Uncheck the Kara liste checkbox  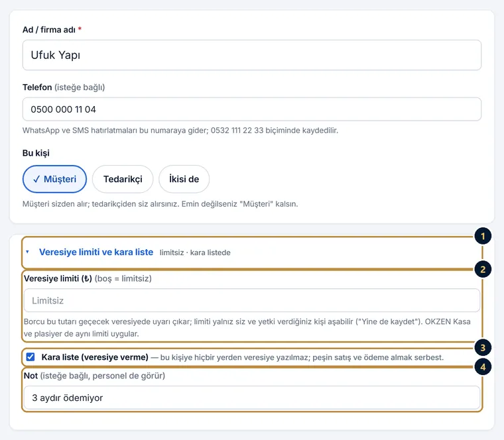tap(31, 357)
